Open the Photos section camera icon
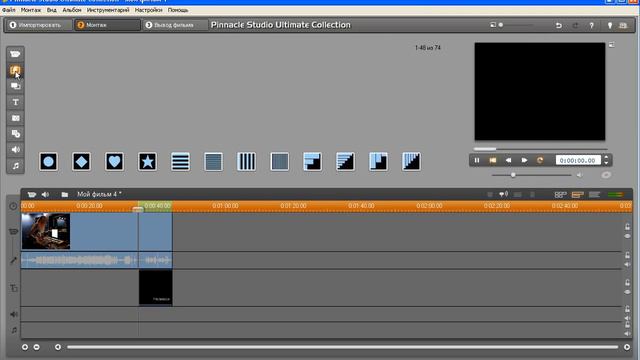640x360 pixels. (x=15, y=118)
